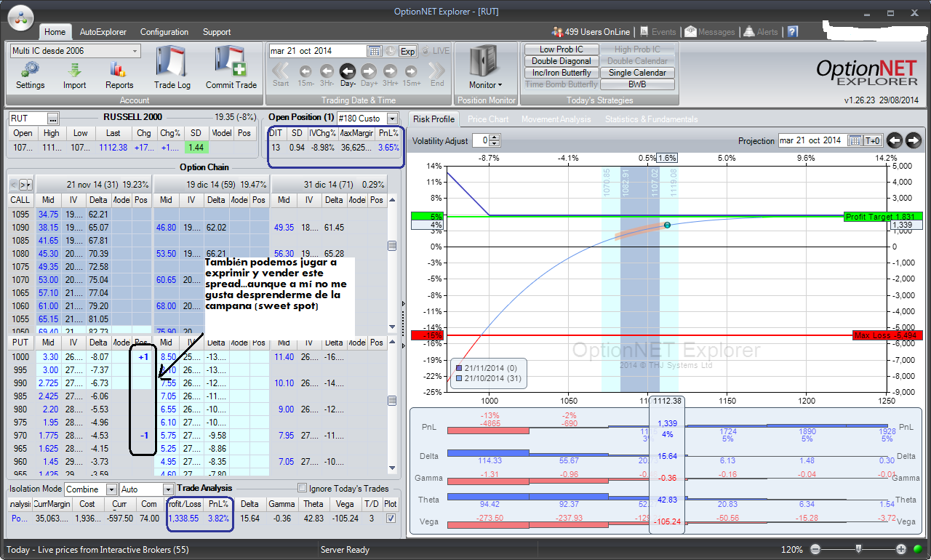Click the Double Diagonal strategy button
This screenshot has height=560, width=931.
[x=561, y=61]
